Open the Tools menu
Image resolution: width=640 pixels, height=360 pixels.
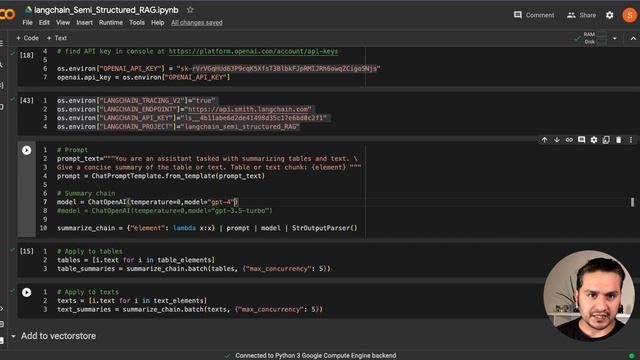click(x=137, y=22)
